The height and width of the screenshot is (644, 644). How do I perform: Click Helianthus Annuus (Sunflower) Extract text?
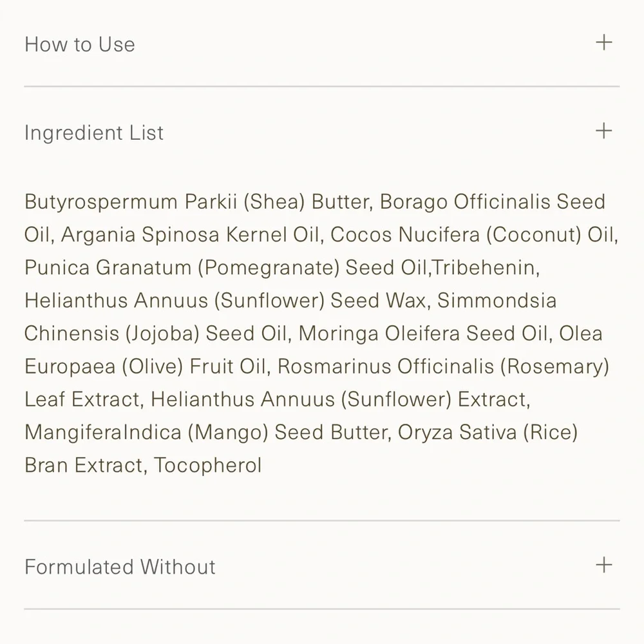[340, 399]
